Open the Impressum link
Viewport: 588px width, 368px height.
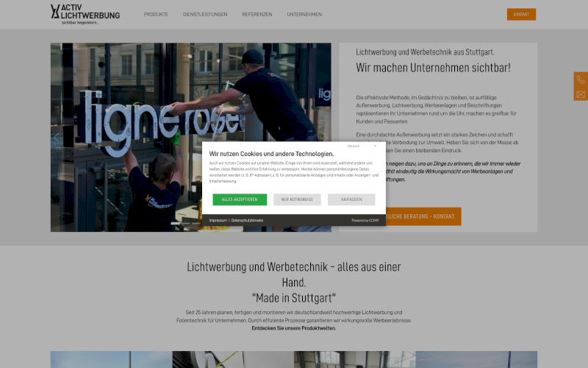coord(218,220)
